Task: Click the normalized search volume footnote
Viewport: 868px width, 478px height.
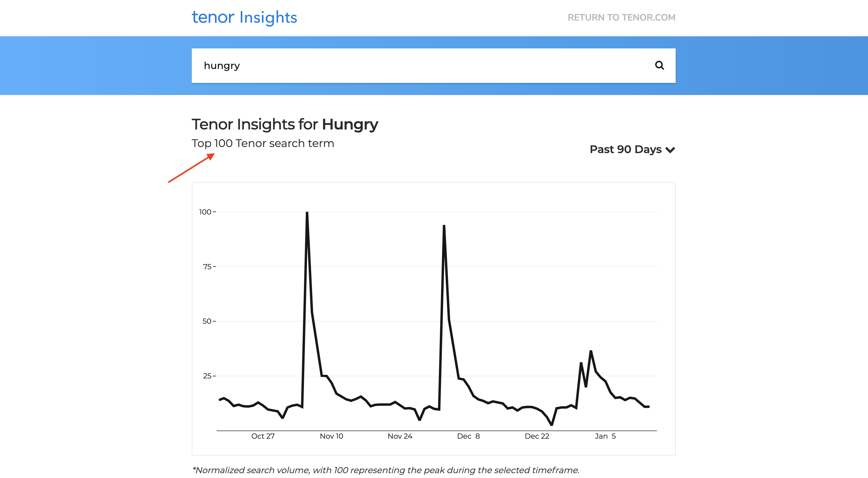Action: pyautogui.click(x=386, y=470)
